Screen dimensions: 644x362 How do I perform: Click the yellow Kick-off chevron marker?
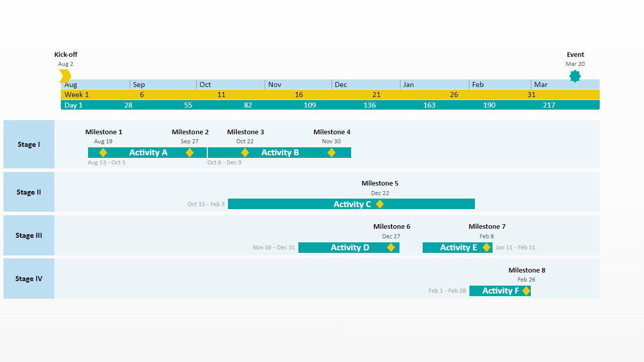[x=65, y=76]
